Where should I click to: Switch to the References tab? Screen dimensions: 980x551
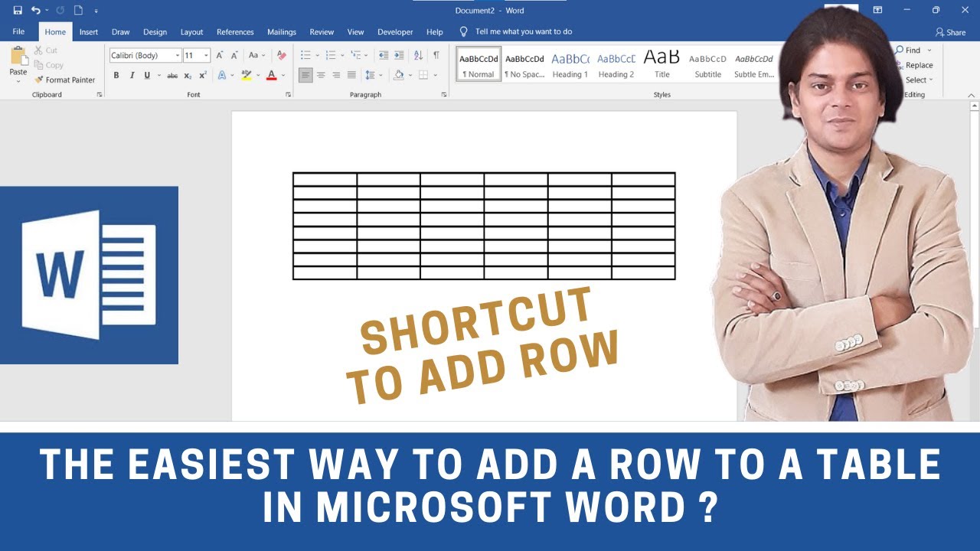(235, 32)
